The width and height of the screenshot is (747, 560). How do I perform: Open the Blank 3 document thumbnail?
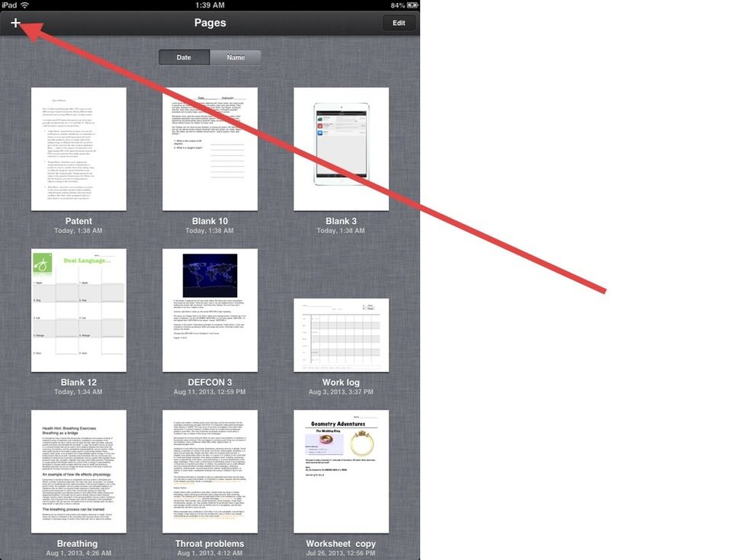[x=341, y=149]
